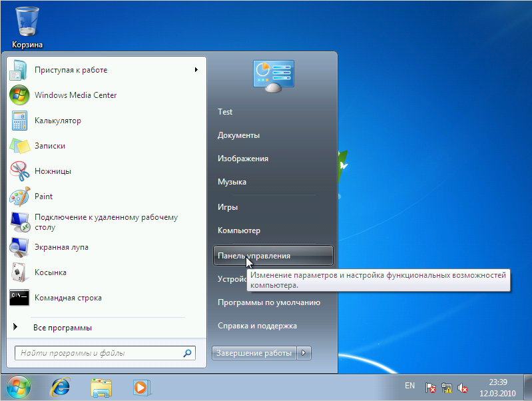Screen dimensions: 532x401
Task: Open Панель управления
Action: pos(273,256)
